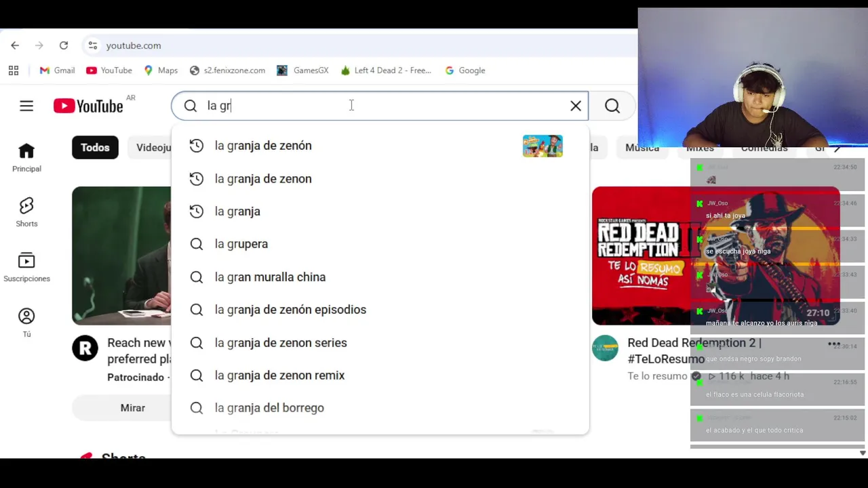Reload the YouTube page
868x488 pixels.
[x=64, y=45]
